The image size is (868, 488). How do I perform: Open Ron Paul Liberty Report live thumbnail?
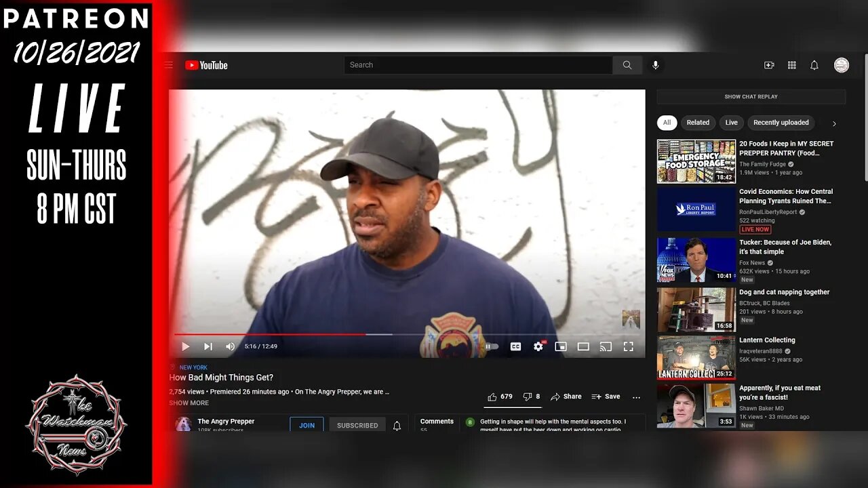click(x=696, y=209)
